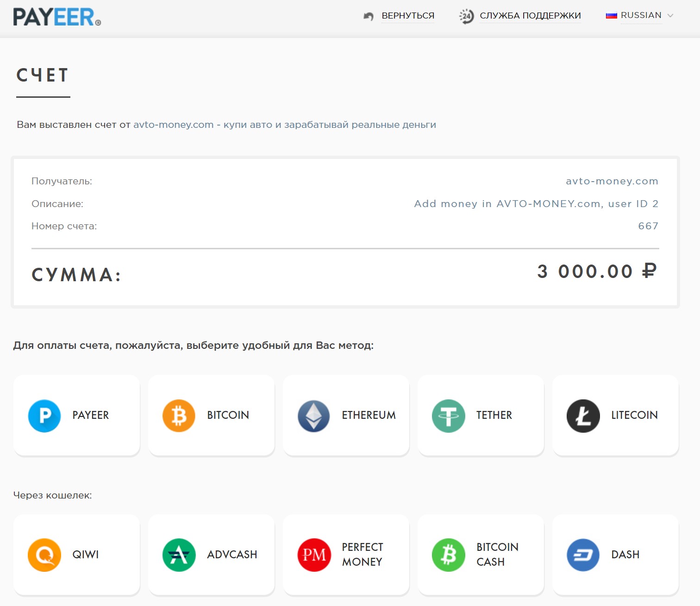The image size is (700, 606).
Task: Click the СЧЕТ page heading
Action: click(x=43, y=75)
